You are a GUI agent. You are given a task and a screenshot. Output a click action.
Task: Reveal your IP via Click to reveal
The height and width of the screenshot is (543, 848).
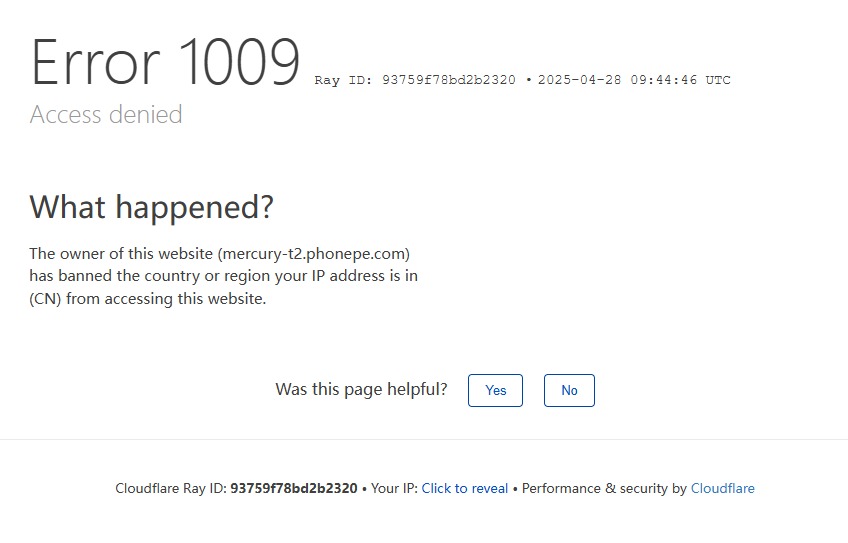tap(465, 489)
